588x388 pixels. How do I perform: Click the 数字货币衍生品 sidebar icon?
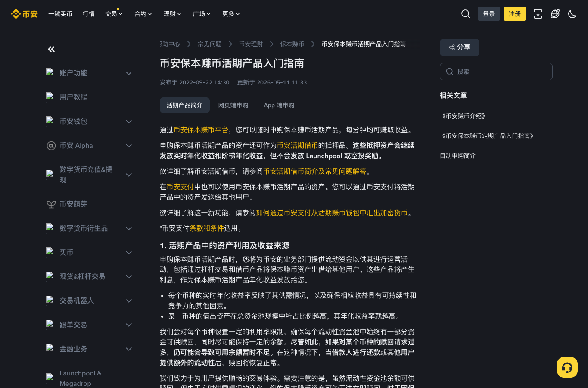[x=50, y=228]
